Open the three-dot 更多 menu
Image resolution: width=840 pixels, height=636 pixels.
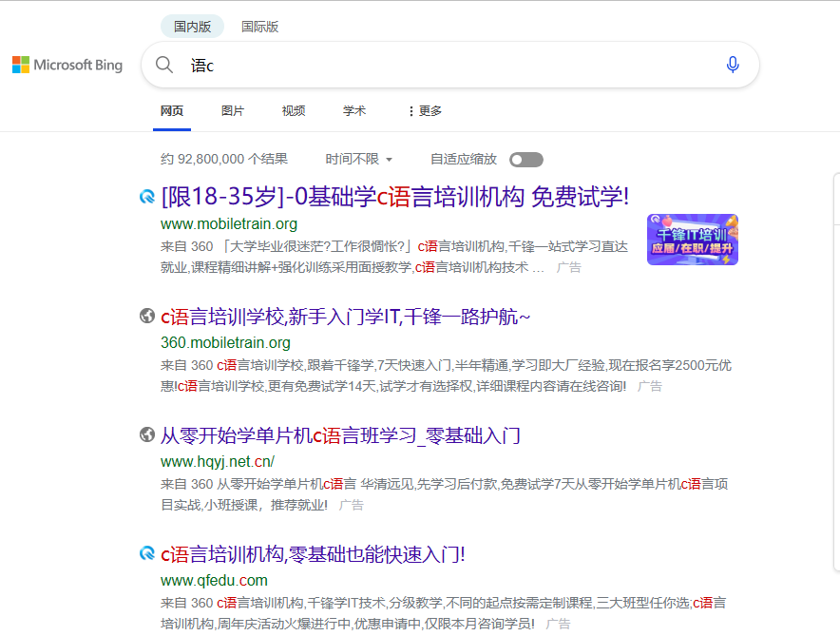(x=425, y=111)
